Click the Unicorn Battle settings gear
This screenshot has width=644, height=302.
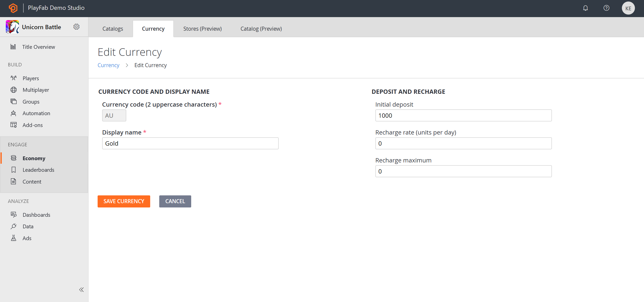tap(76, 27)
